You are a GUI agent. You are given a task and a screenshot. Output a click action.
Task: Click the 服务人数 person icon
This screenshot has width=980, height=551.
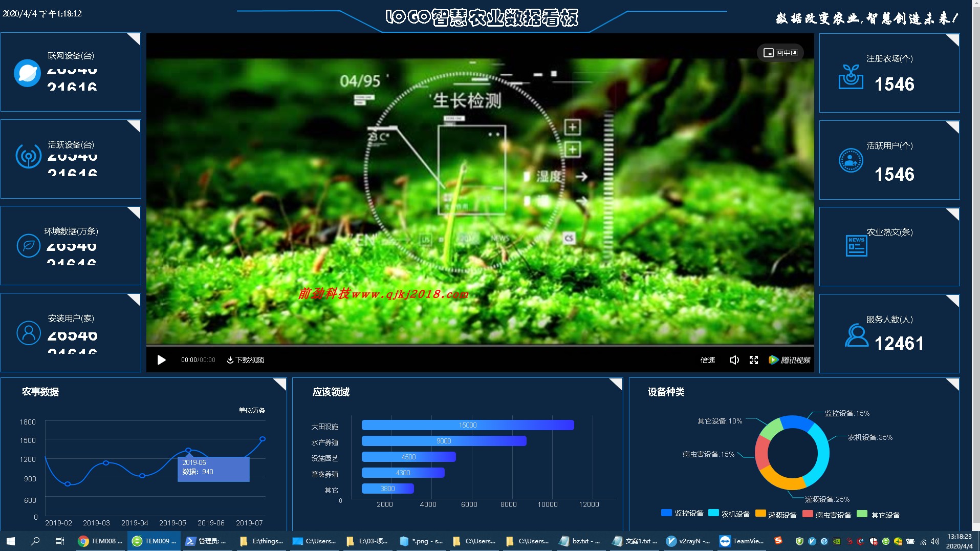pyautogui.click(x=856, y=336)
